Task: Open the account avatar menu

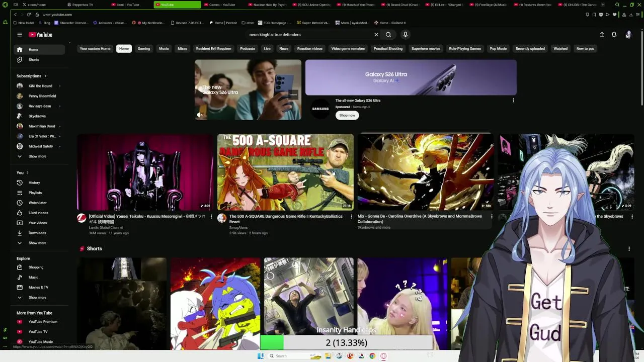Action: 628,35
